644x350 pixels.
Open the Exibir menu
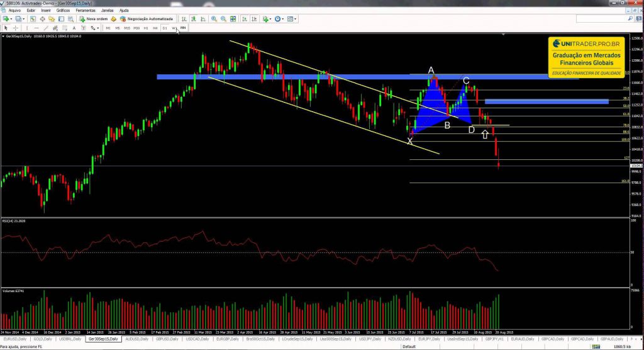point(31,10)
